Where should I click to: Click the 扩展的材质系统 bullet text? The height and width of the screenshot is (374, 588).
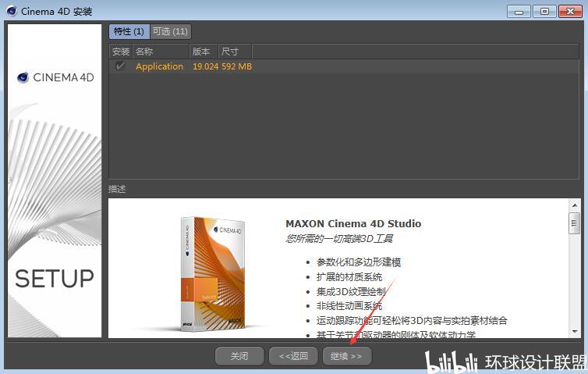[349, 277]
